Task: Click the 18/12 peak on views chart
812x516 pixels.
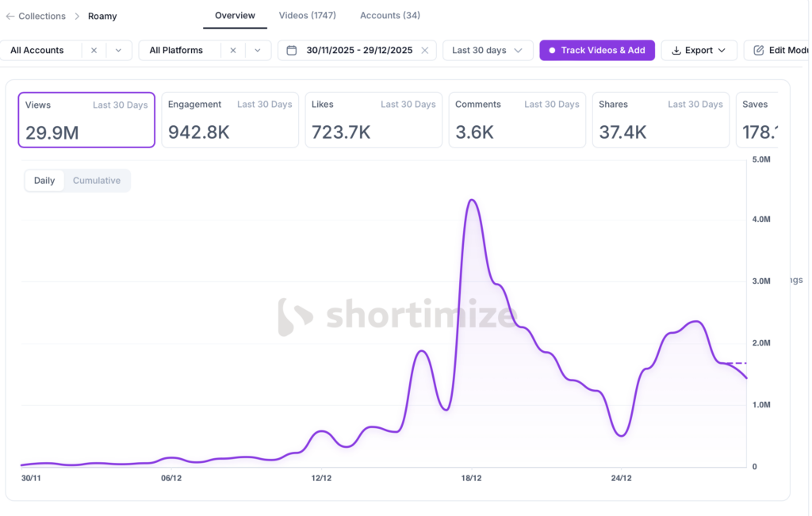Action: pyautogui.click(x=472, y=201)
